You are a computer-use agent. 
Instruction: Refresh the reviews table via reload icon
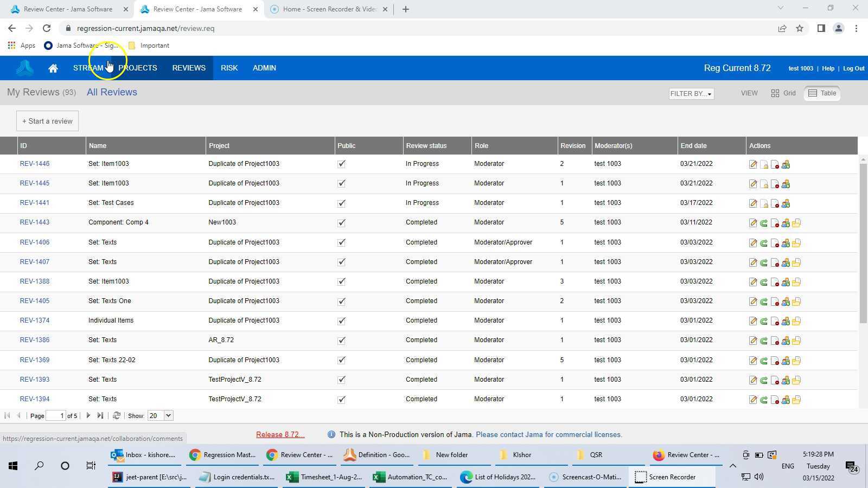(x=116, y=415)
